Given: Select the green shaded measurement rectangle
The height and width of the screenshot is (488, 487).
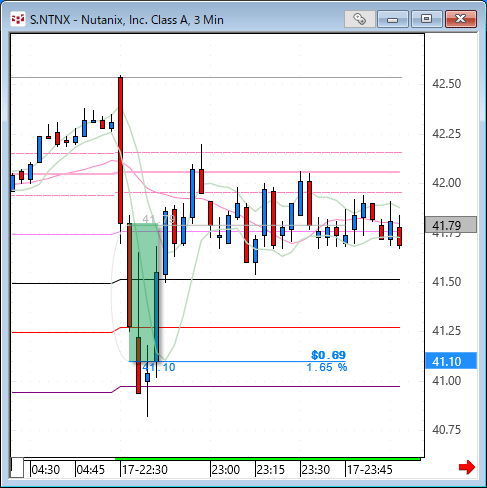Looking at the screenshot, I should pyautogui.click(x=144, y=292).
